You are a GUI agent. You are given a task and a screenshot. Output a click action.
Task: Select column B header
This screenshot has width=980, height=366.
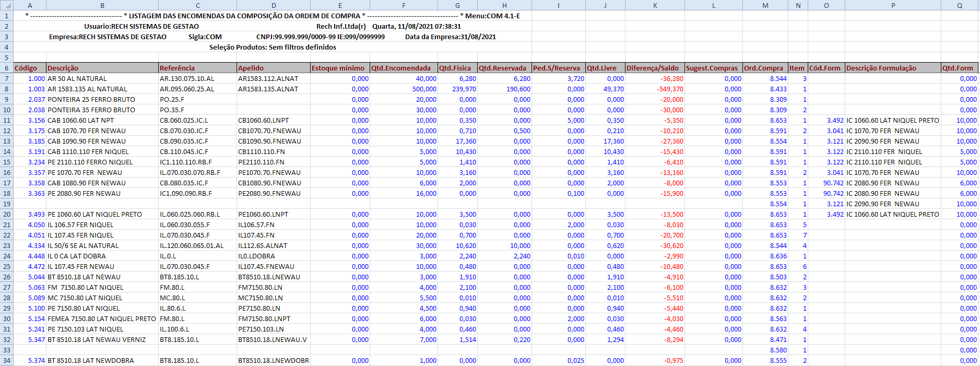[102, 5]
